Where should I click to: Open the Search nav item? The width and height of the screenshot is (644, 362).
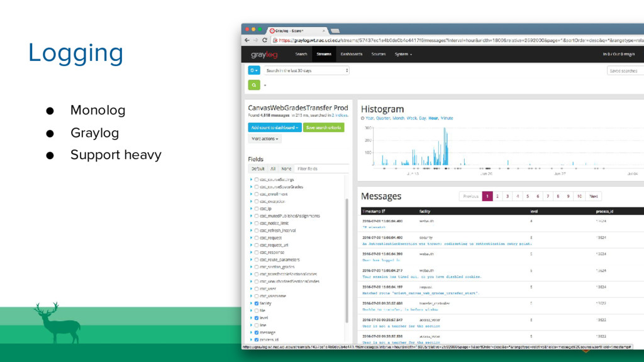click(301, 54)
